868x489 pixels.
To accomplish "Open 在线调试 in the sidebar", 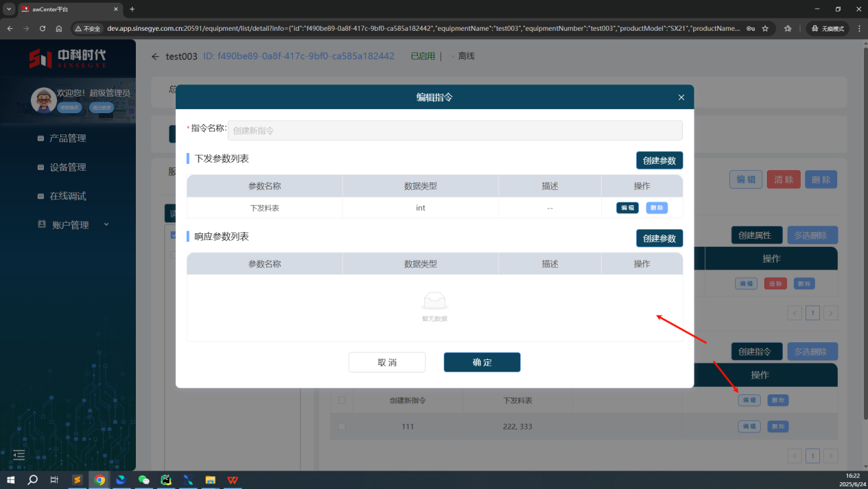I will 67,195.
